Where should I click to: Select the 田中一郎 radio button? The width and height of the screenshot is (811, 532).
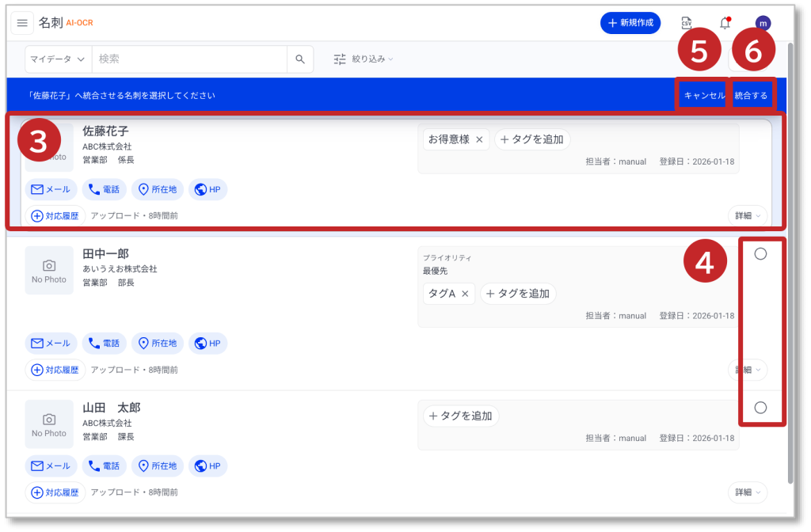tap(760, 254)
